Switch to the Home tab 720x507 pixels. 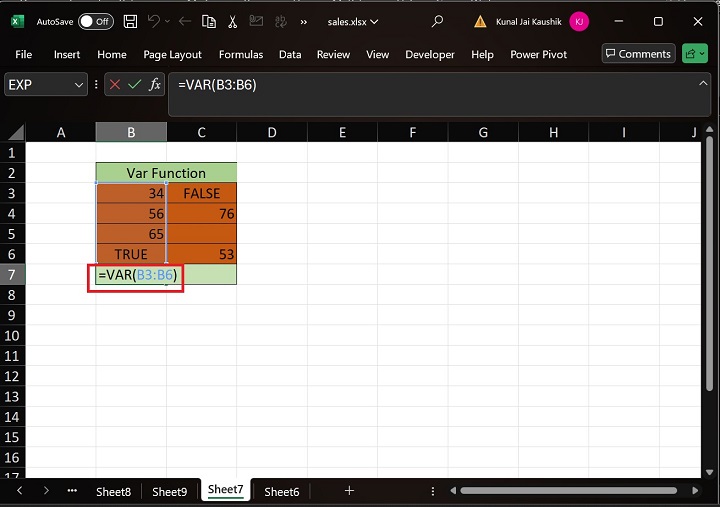click(112, 55)
